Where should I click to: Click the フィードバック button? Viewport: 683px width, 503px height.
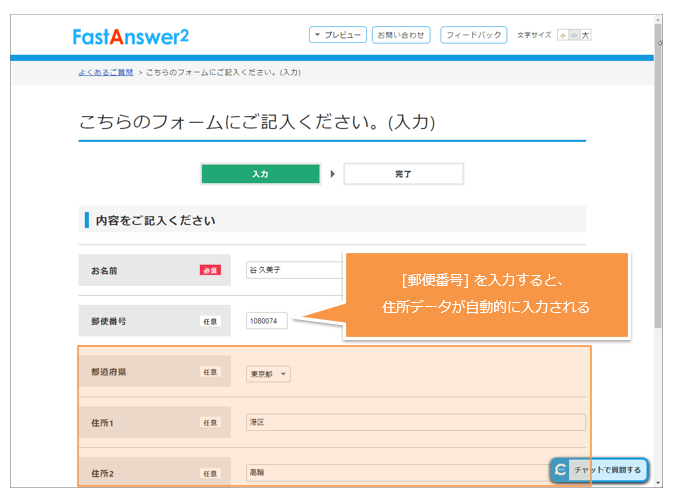pos(472,35)
